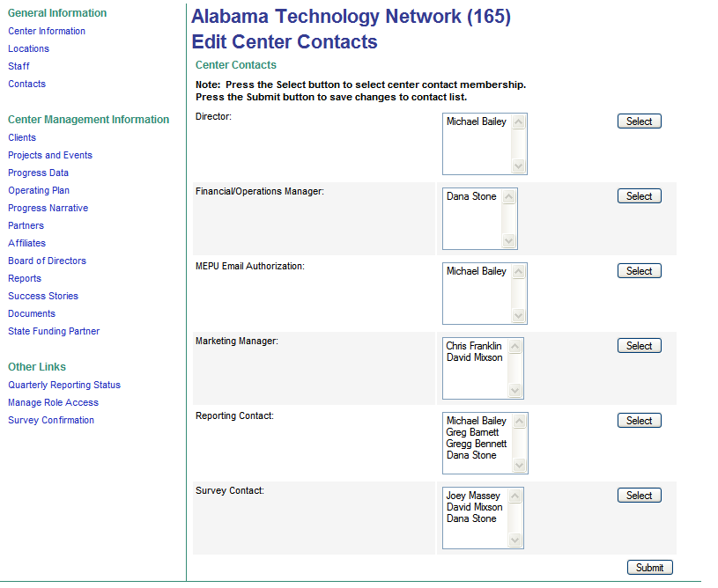The height and width of the screenshot is (588, 718).
Task: Open Quarterly Reporting Status link
Action: tap(64, 385)
